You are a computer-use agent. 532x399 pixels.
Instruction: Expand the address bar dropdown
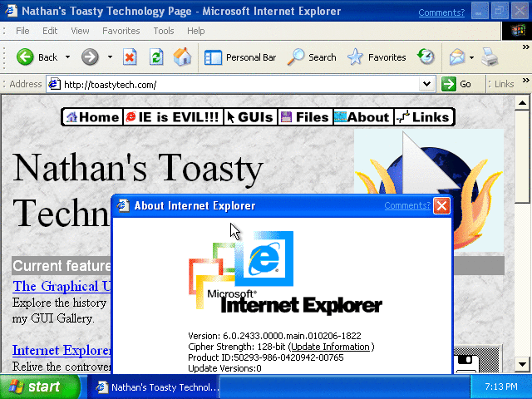tap(426, 84)
